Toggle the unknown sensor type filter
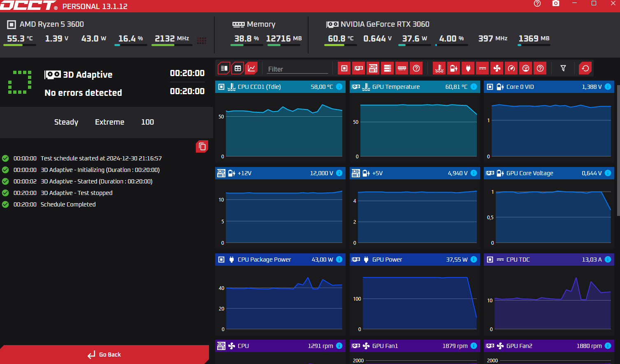The height and width of the screenshot is (364, 620). 540,68
